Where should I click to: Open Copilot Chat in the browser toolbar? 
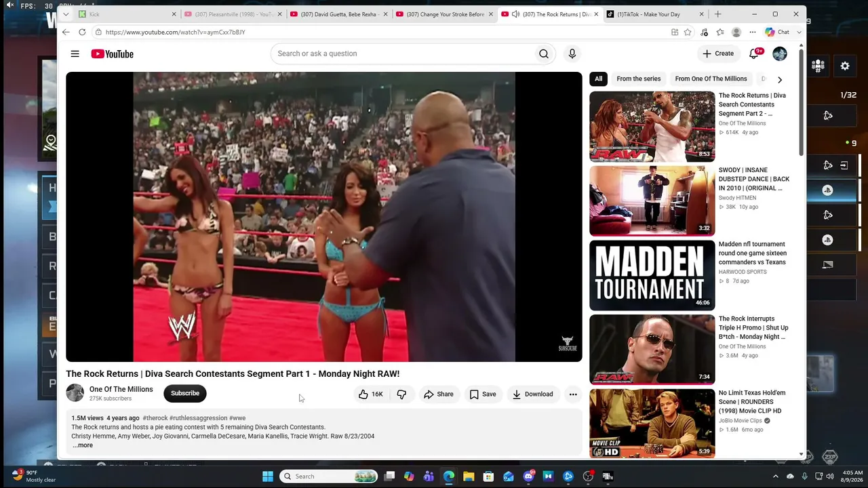(777, 32)
